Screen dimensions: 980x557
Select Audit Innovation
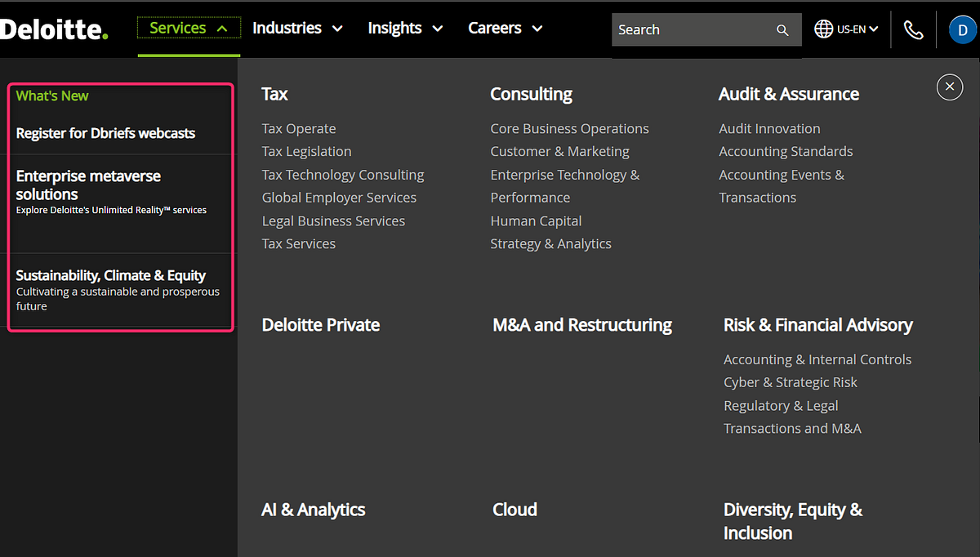pyautogui.click(x=769, y=128)
